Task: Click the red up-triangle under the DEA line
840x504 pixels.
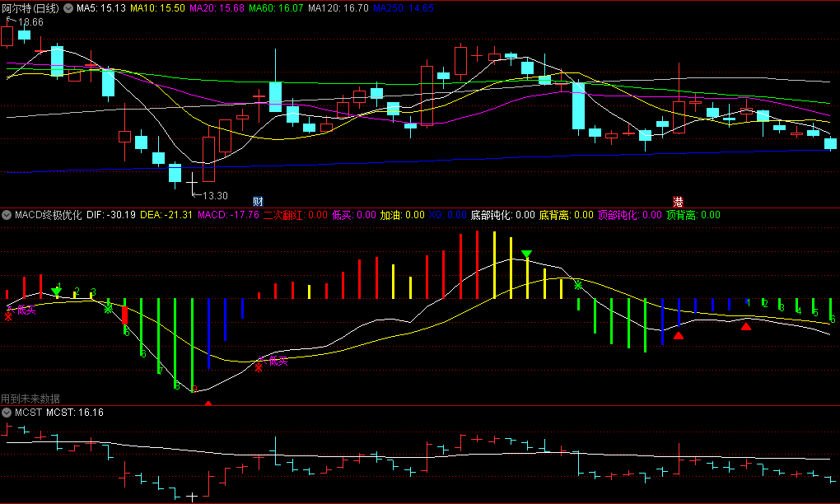Action: pyautogui.click(x=746, y=325)
